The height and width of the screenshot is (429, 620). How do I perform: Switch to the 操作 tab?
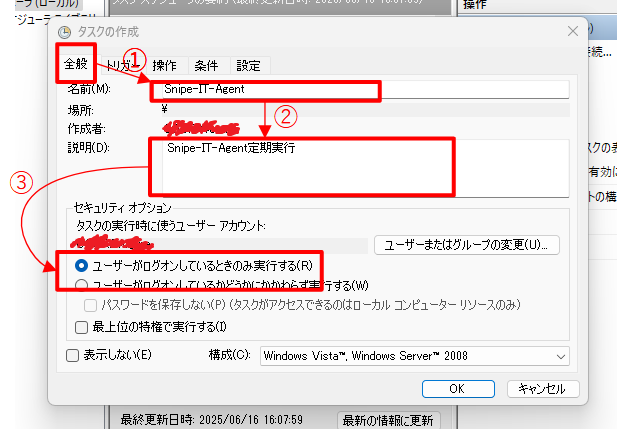click(164, 65)
